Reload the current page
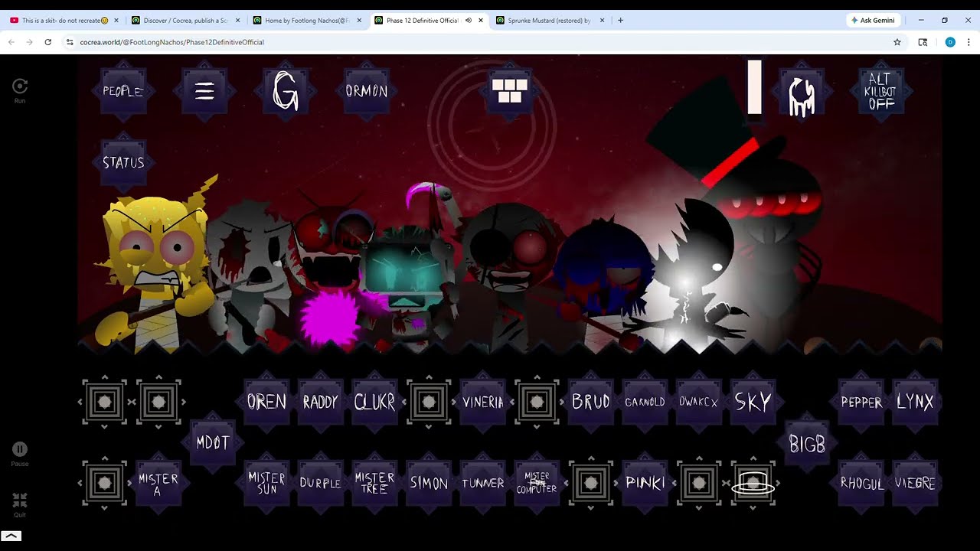This screenshot has width=980, height=551. (x=47, y=42)
